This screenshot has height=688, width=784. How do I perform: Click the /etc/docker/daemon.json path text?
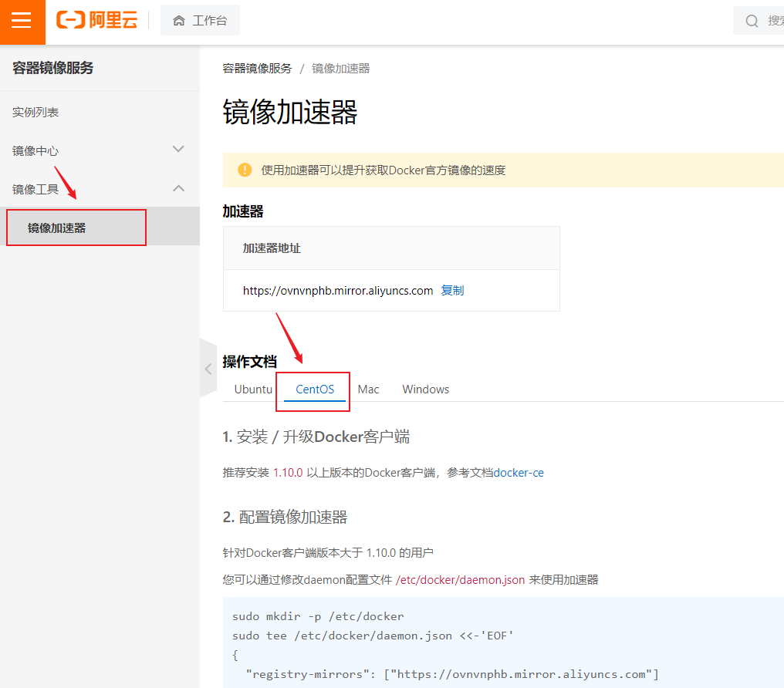(460, 579)
